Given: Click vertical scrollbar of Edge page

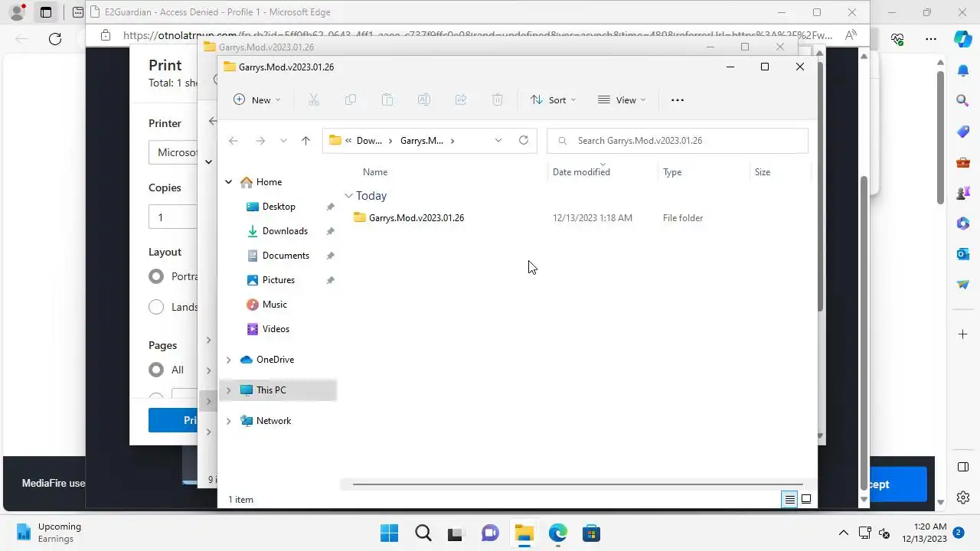Looking at the screenshot, I should click(x=941, y=138).
